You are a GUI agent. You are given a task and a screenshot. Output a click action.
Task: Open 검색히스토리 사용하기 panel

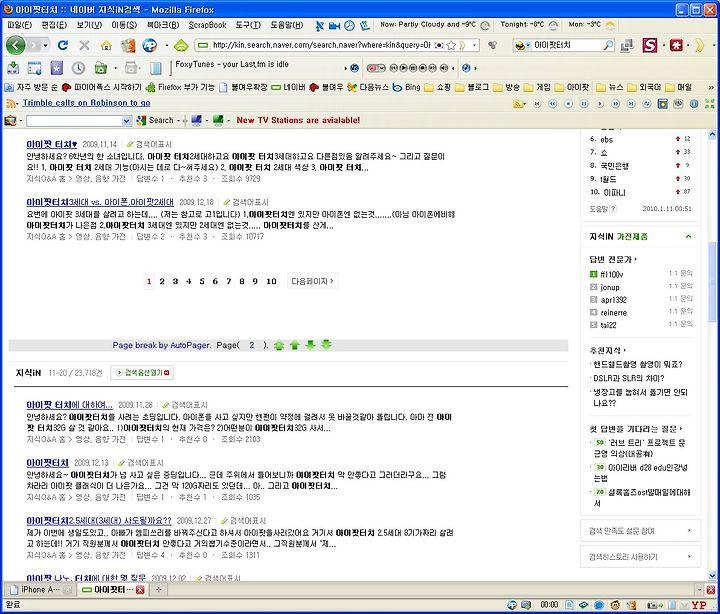pos(641,557)
